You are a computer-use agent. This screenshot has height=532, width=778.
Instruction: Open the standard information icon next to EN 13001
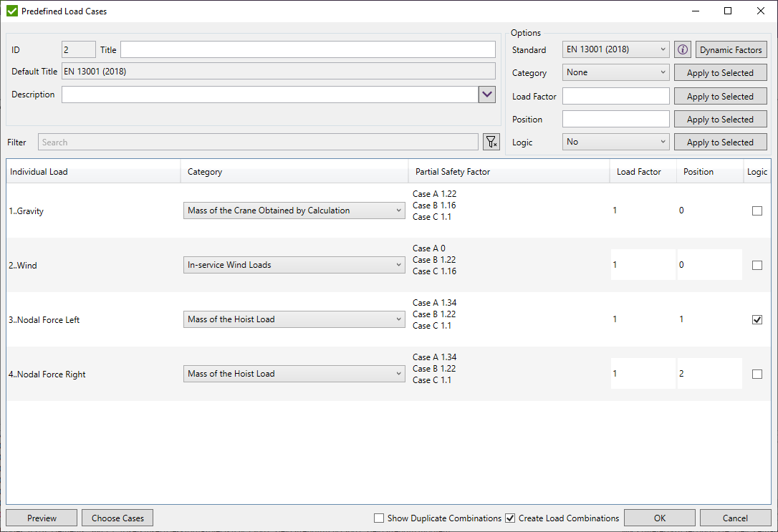point(682,49)
